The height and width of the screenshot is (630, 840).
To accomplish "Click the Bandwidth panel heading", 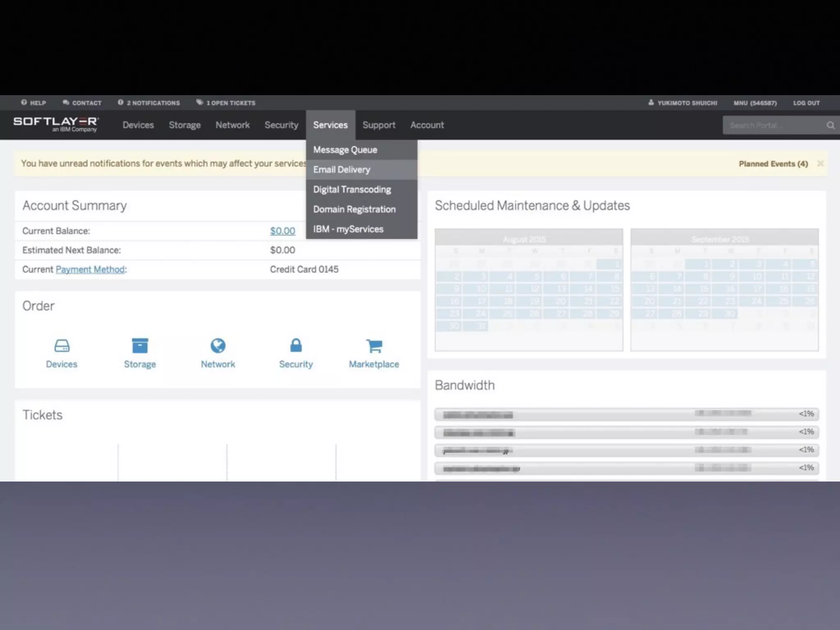I will pyautogui.click(x=465, y=385).
